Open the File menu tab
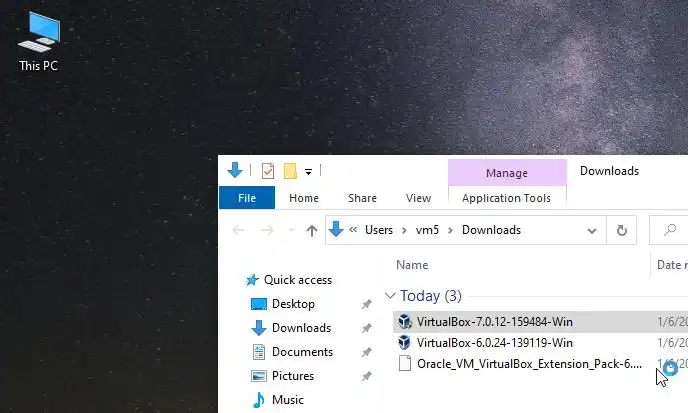This screenshot has height=413, width=688. click(247, 198)
